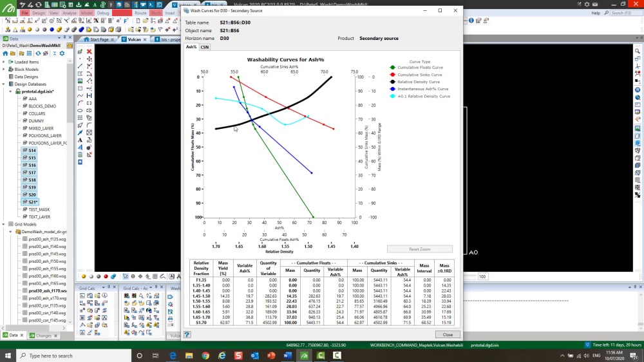
Task: Switch to the CSN tab
Action: tap(204, 47)
